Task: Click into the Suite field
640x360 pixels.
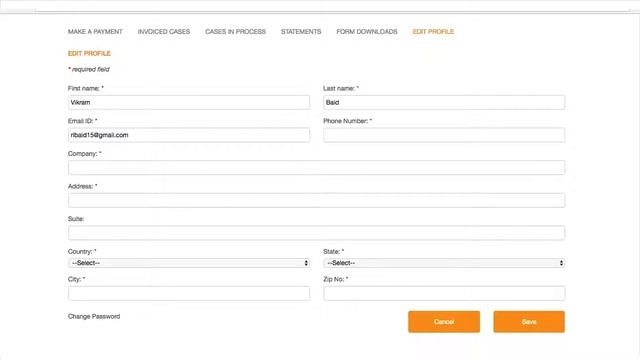Action: point(317,233)
